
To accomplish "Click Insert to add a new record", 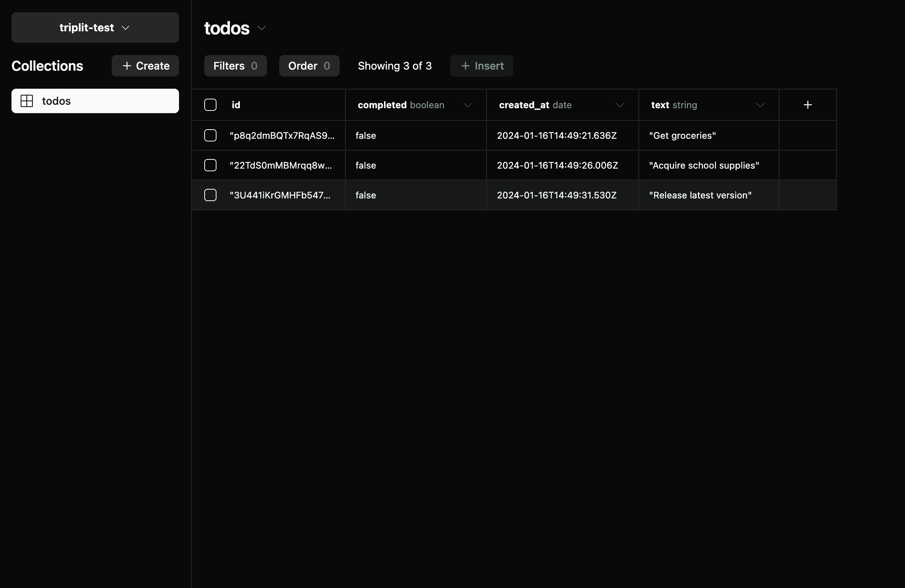I will pos(481,66).
